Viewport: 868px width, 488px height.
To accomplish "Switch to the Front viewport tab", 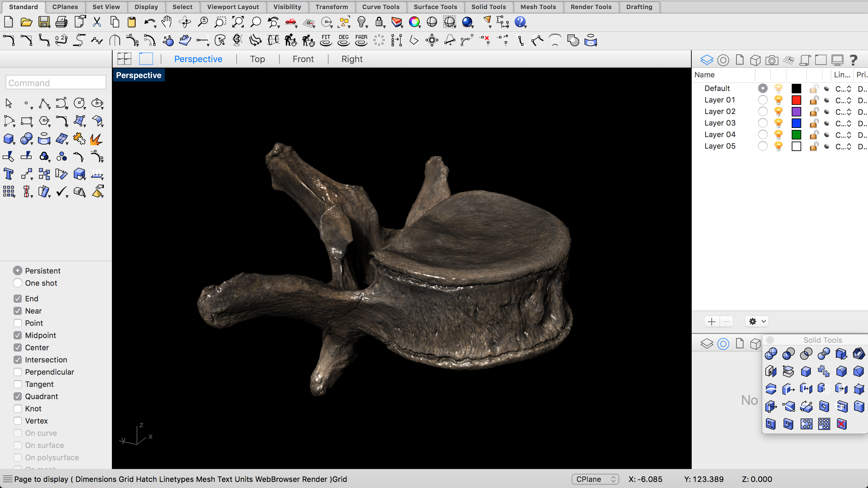I will (x=303, y=59).
